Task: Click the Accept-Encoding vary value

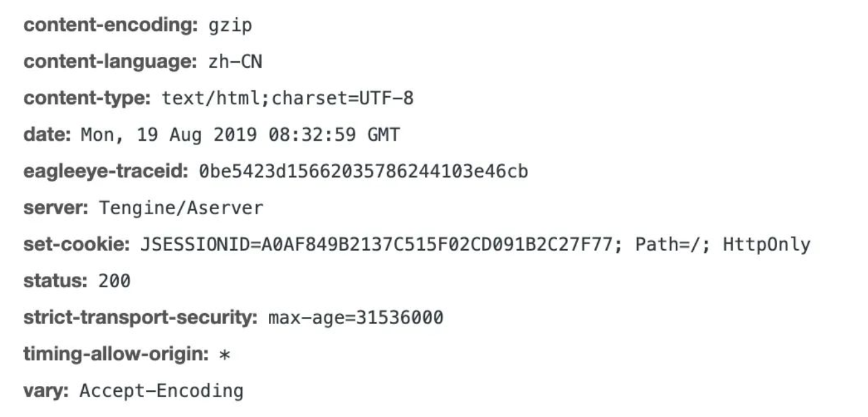Action: tap(161, 391)
